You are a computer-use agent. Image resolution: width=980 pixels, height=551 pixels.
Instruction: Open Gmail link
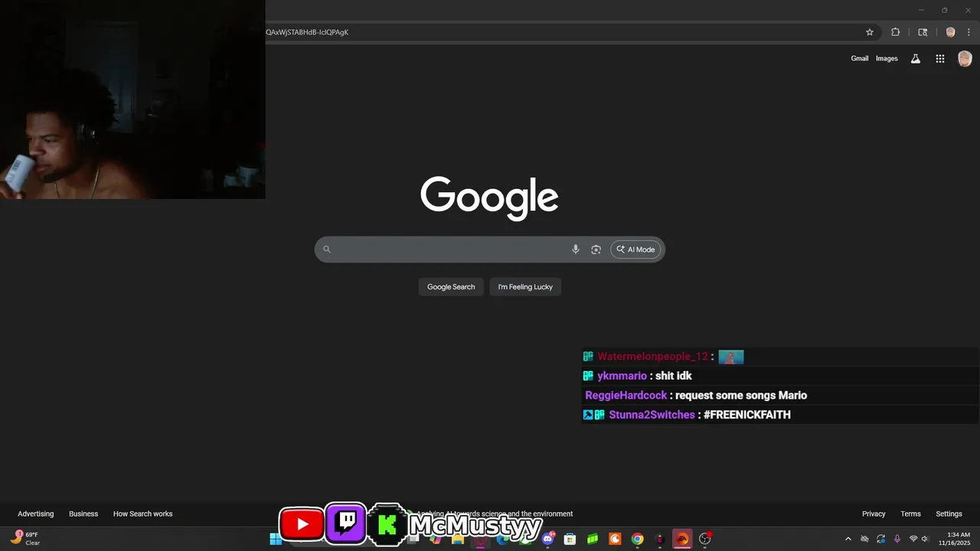pyautogui.click(x=860, y=58)
